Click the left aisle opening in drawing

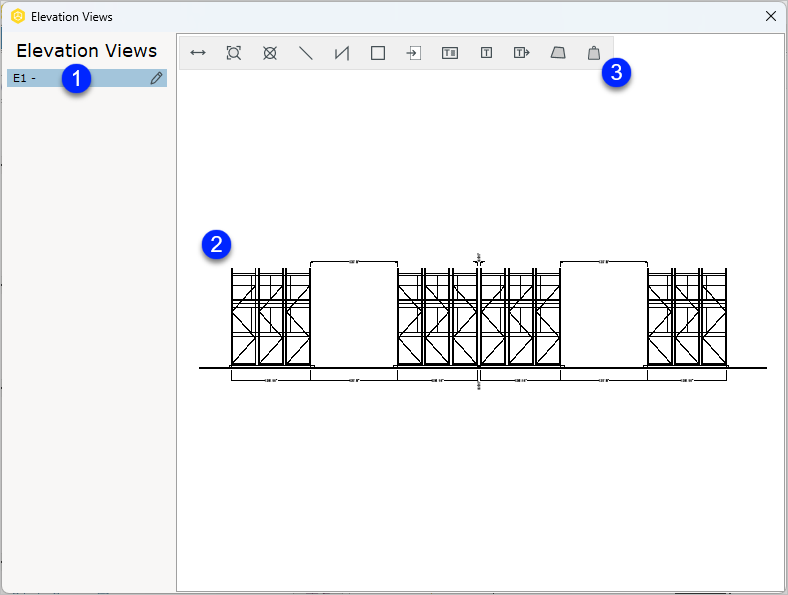[x=354, y=315]
